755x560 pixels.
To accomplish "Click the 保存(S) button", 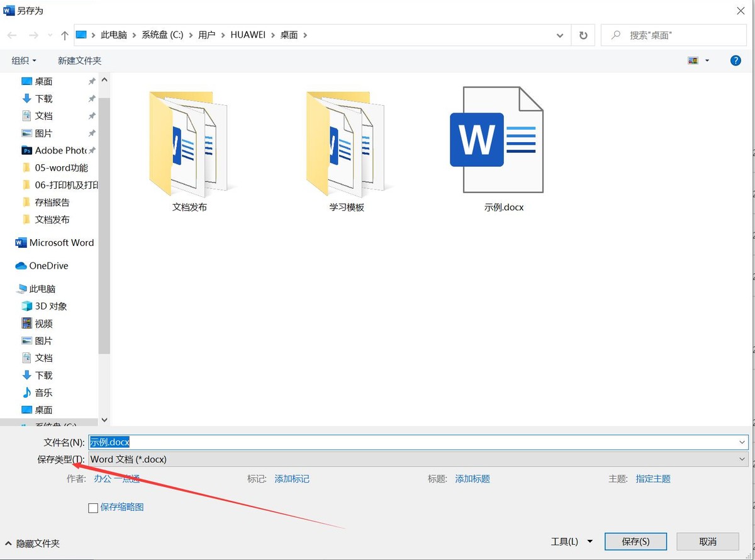I will pos(635,541).
